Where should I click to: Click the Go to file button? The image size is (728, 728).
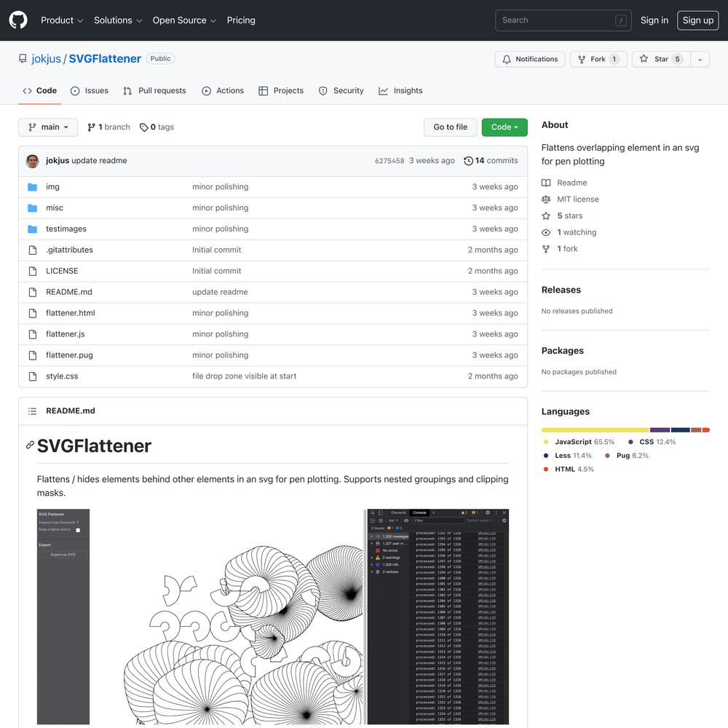[451, 127]
